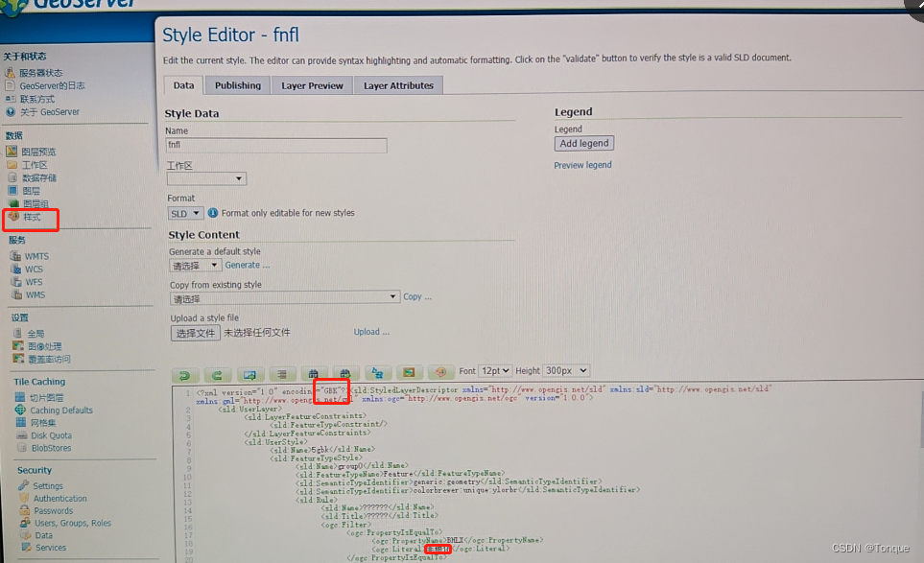Open BlobStores entry
Screen dimensions: 924x563
(51, 448)
